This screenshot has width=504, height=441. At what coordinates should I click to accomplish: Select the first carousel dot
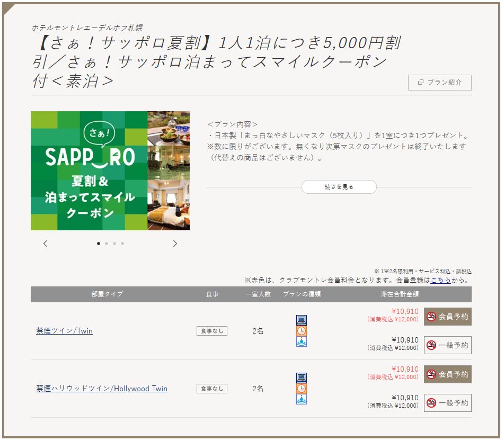coord(99,244)
